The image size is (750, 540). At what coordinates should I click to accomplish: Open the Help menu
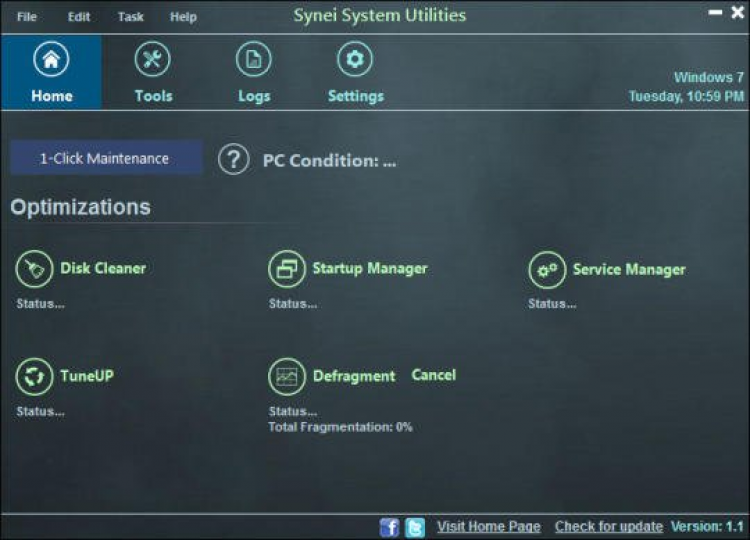(x=183, y=17)
